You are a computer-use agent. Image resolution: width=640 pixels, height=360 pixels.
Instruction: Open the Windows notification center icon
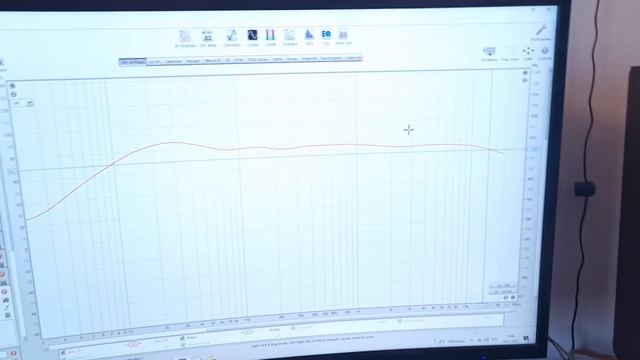(526, 339)
